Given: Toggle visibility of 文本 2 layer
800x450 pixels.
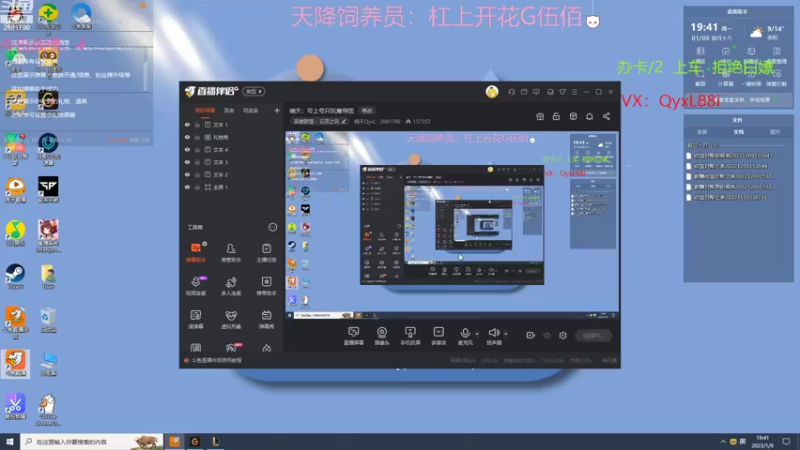Looking at the screenshot, I should coord(187,174).
